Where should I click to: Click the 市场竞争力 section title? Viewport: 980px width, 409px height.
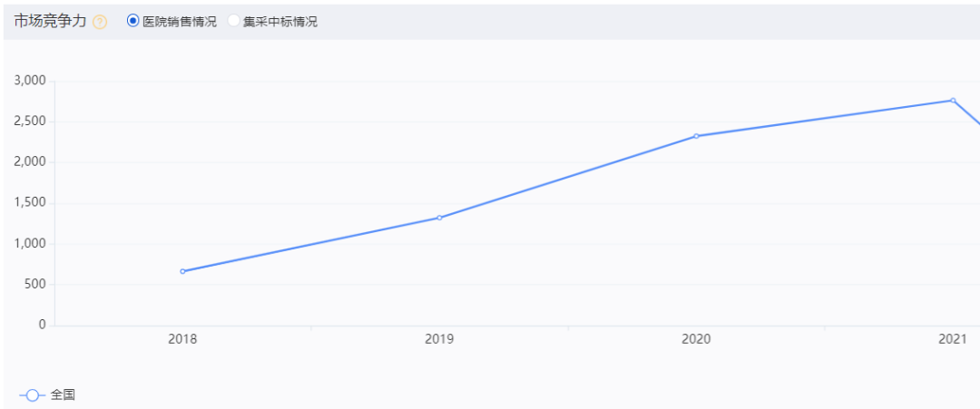click(50, 21)
